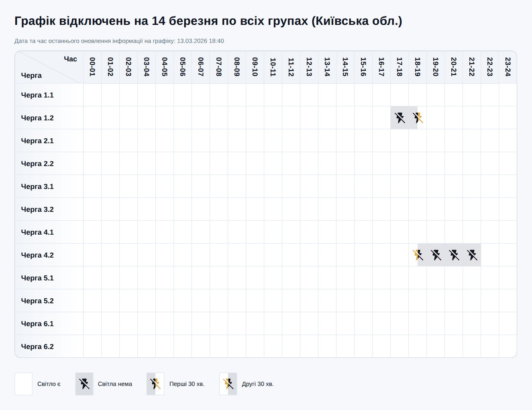Click the Світла нема legend icon

click(84, 384)
